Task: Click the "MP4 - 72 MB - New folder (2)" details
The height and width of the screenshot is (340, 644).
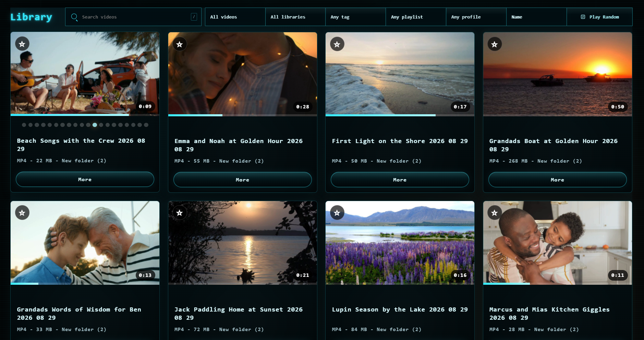Action: click(219, 329)
